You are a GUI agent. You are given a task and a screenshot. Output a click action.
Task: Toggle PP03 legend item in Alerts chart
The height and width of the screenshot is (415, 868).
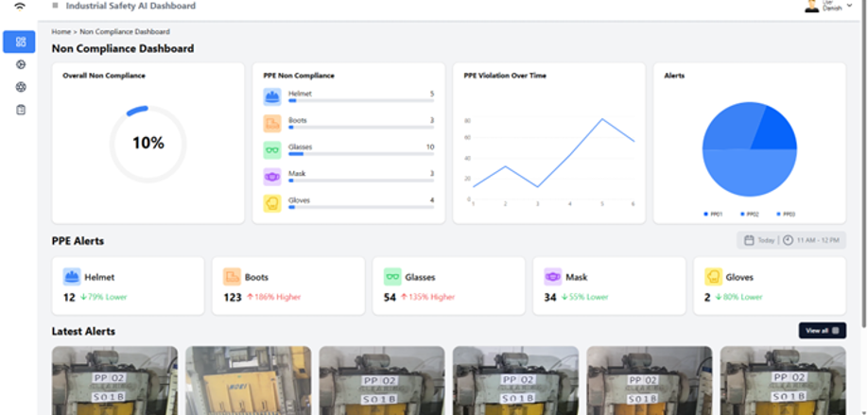tap(784, 215)
